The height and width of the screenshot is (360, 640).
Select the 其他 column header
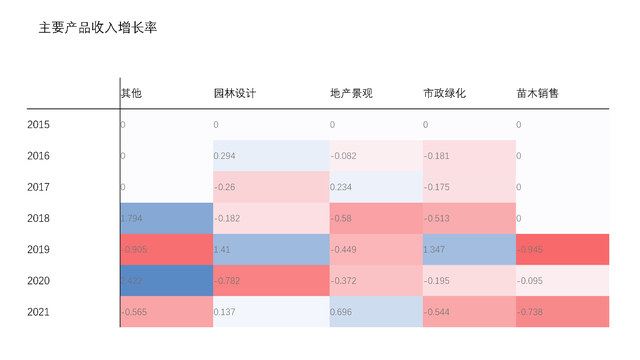coord(131,93)
